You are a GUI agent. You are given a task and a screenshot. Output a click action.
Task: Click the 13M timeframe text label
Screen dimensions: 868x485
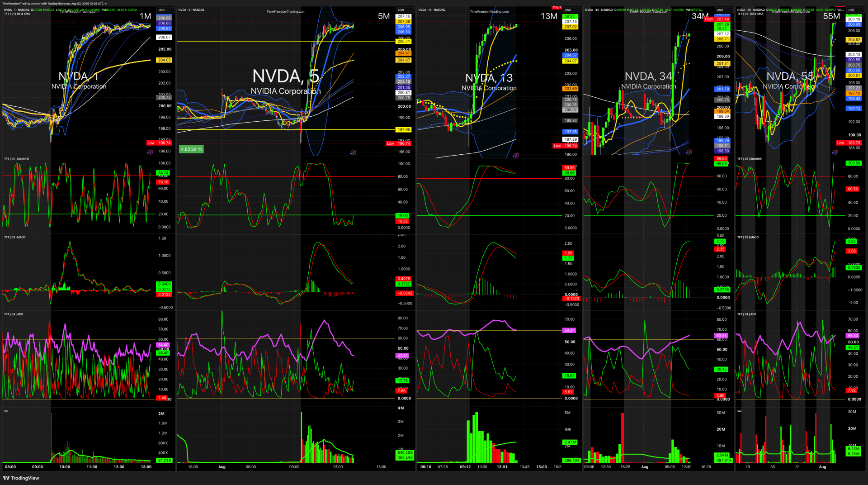549,16
